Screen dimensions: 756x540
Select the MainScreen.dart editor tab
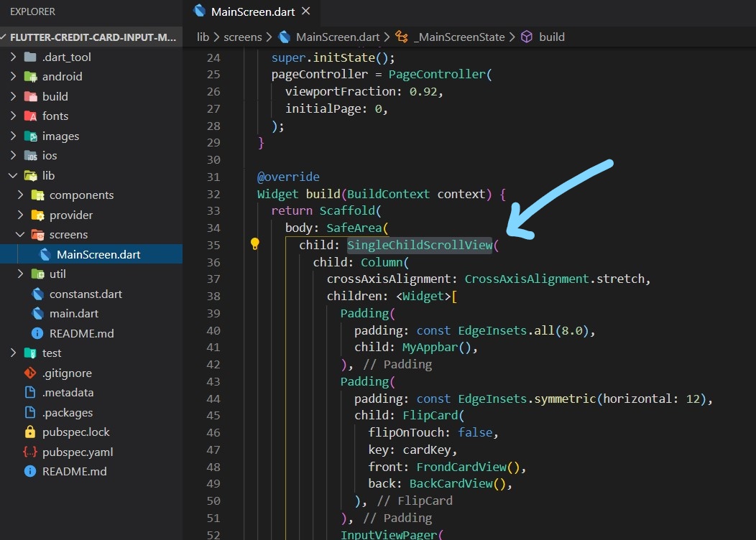(252, 11)
